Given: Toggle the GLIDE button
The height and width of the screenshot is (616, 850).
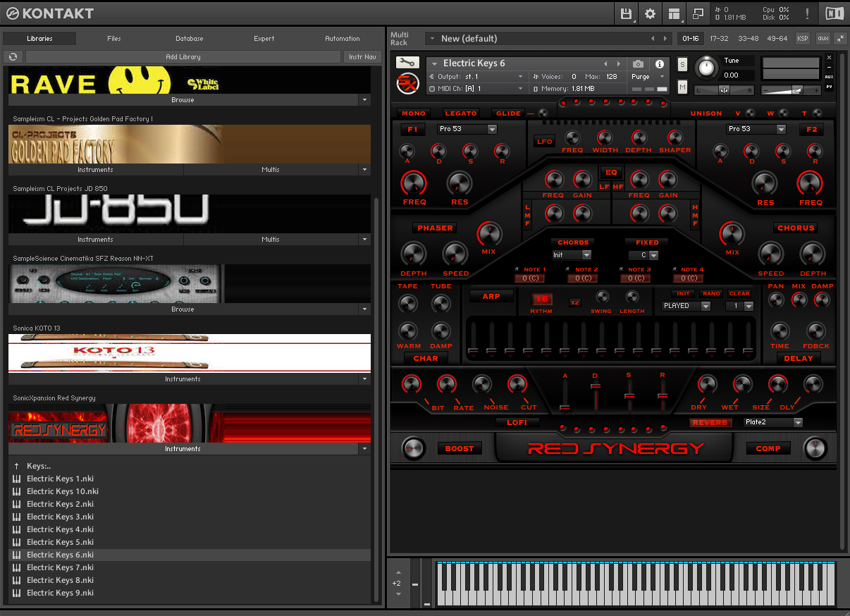Looking at the screenshot, I should point(508,113).
